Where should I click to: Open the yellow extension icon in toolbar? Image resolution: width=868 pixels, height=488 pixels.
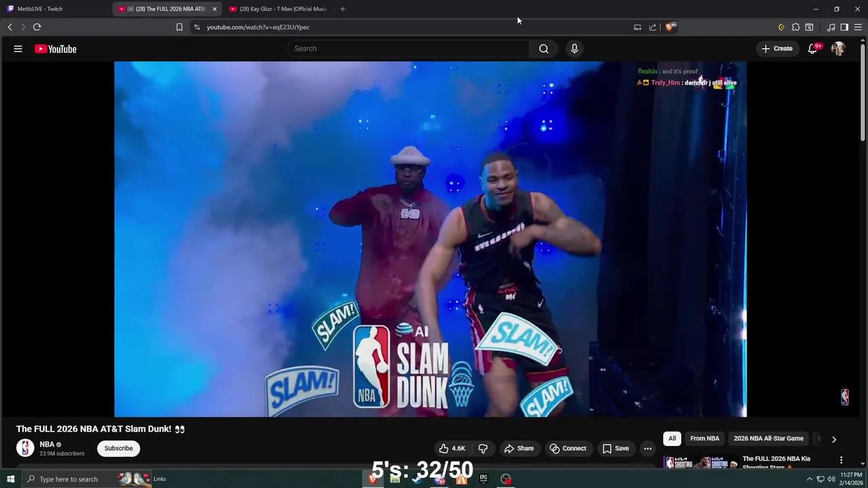tap(781, 27)
